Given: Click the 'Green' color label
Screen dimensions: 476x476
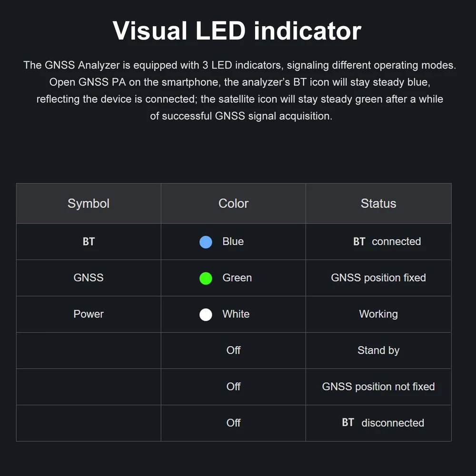Looking at the screenshot, I should (237, 278).
